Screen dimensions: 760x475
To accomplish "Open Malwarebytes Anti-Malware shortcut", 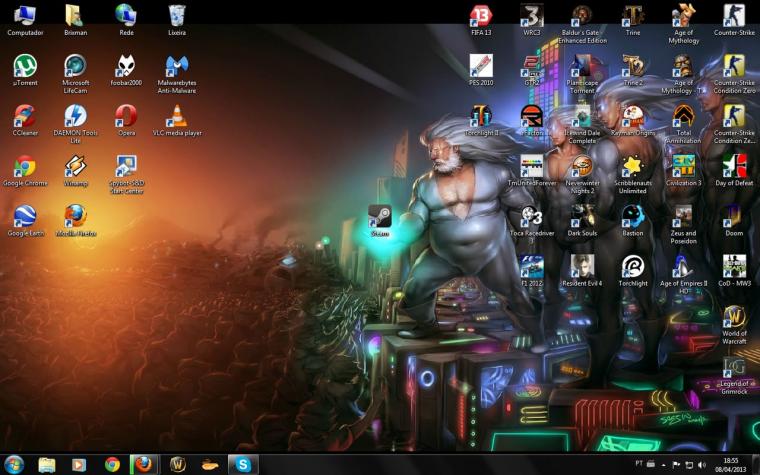I will click(177, 74).
